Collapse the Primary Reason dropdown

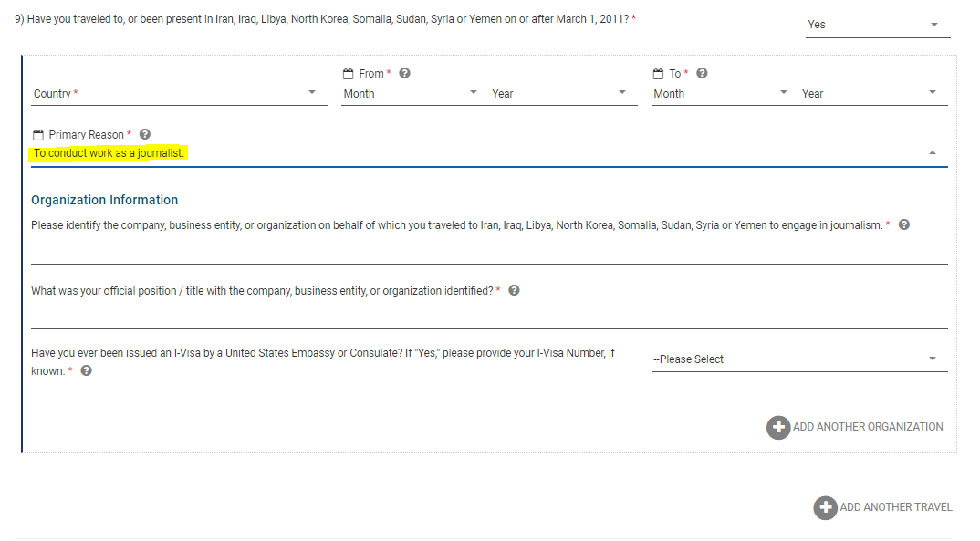pos(932,153)
